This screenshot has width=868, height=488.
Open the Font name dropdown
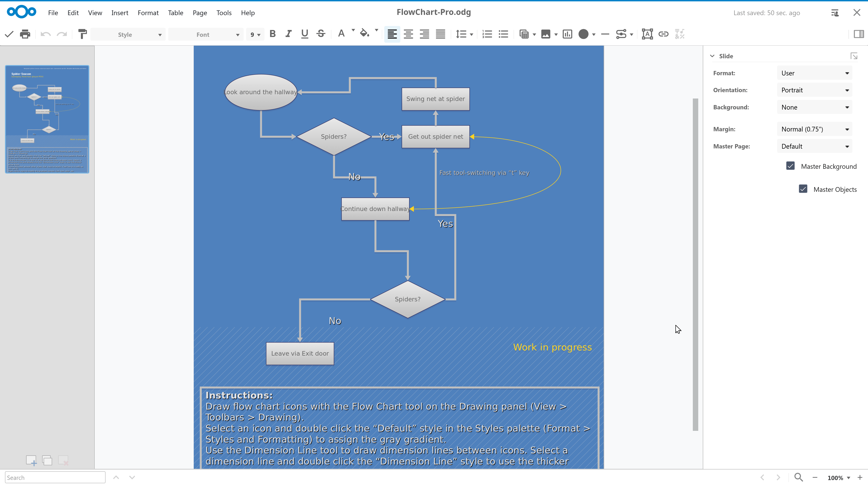tap(206, 35)
